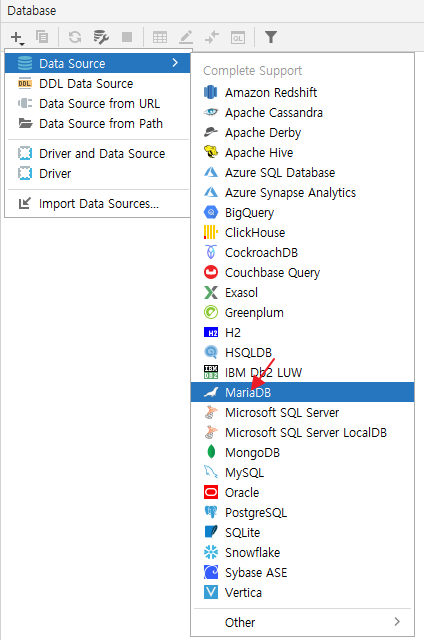Click the DDL Data Source icon

(x=25, y=84)
